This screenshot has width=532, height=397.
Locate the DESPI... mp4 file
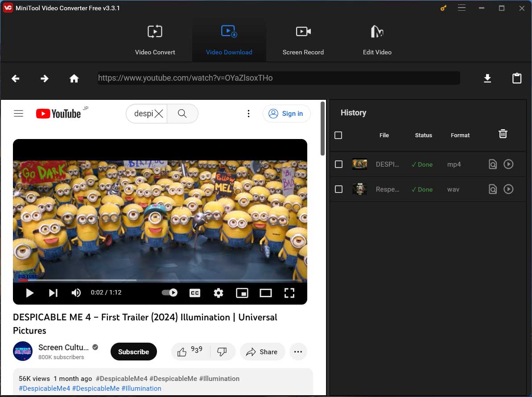click(493, 164)
